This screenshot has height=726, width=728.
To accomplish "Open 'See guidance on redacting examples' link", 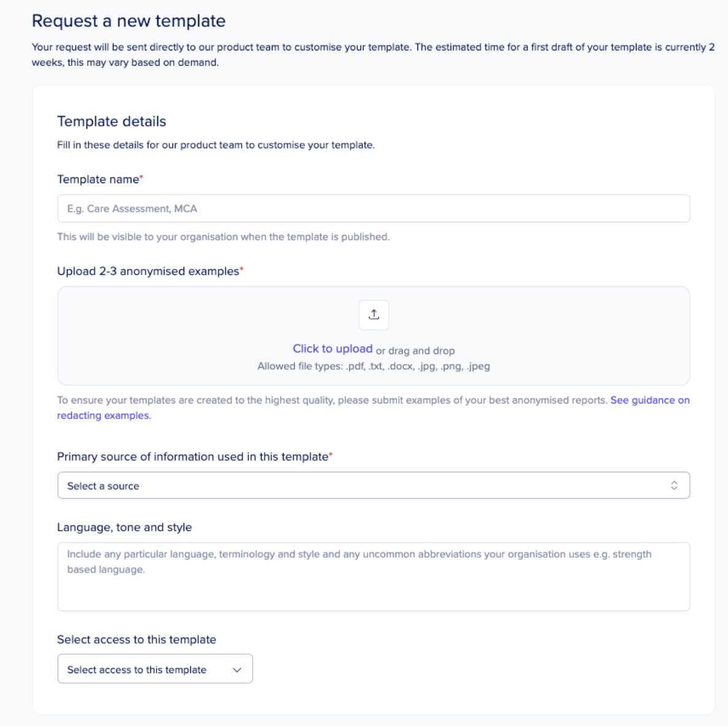I will tap(649, 400).
